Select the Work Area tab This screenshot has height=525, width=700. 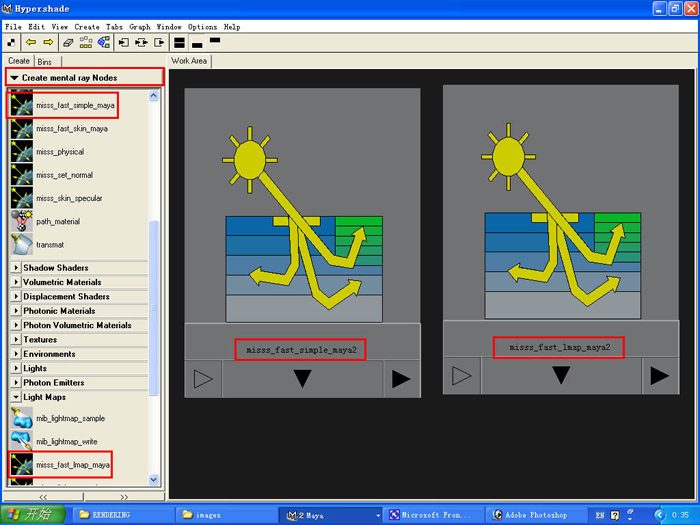pyautogui.click(x=189, y=61)
